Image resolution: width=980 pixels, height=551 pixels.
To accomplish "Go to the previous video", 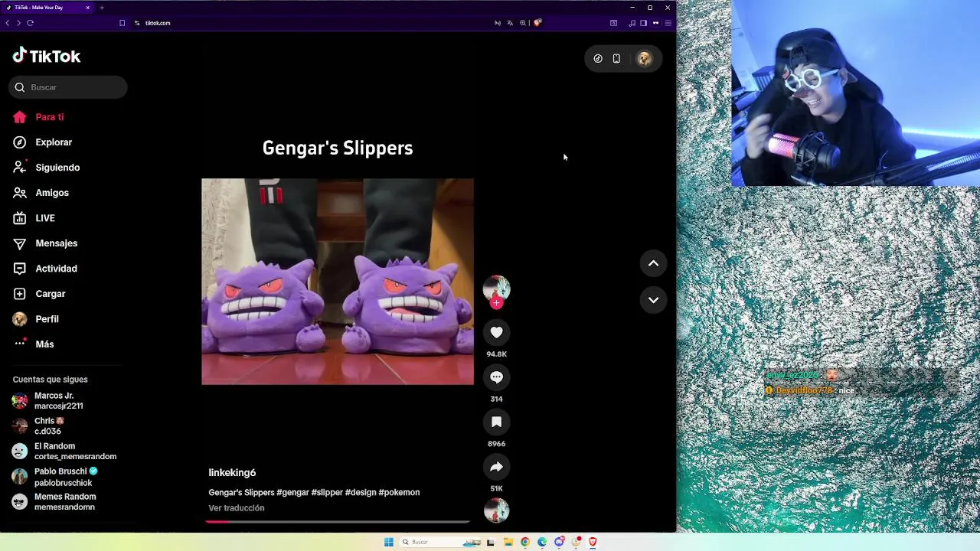I will 653,263.
